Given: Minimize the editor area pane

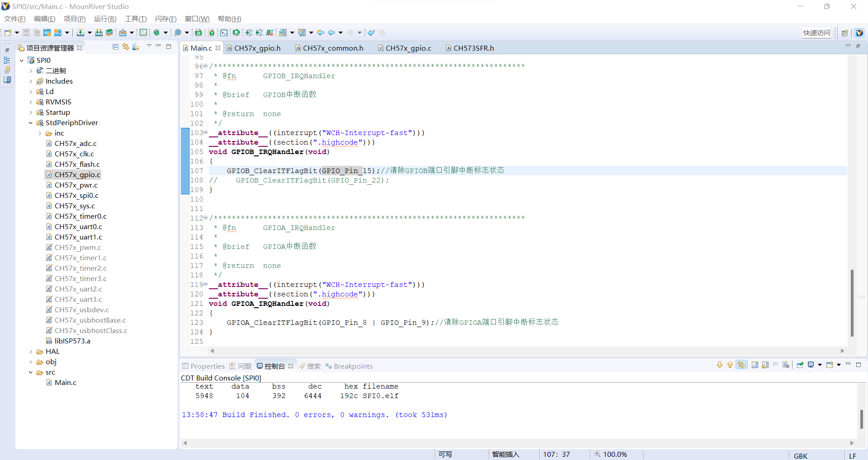Looking at the screenshot, I should pos(848,46).
